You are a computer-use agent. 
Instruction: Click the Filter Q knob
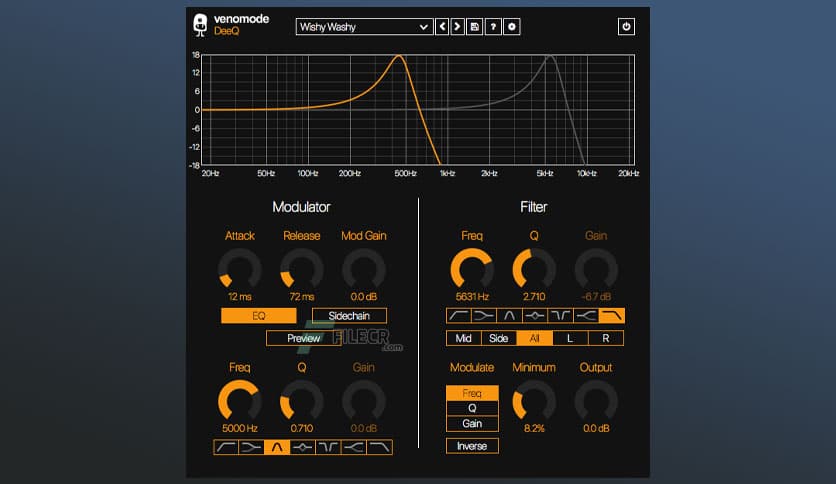[x=534, y=269]
